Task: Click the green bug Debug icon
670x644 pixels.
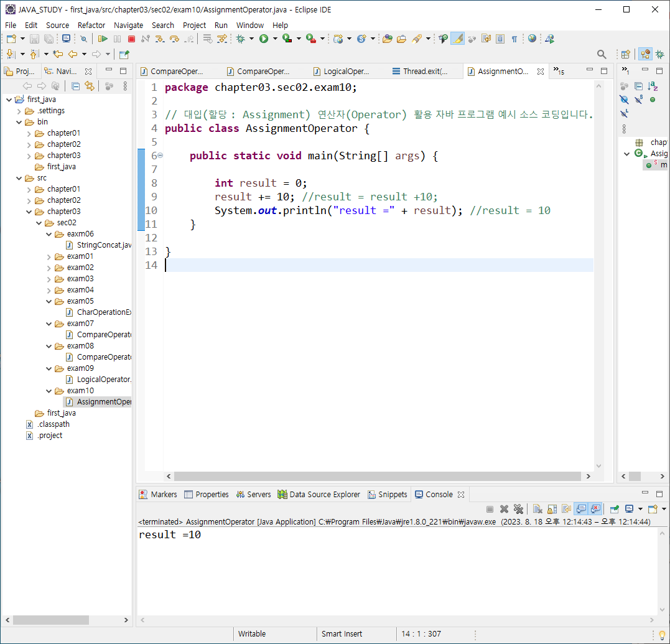Action: pyautogui.click(x=241, y=39)
